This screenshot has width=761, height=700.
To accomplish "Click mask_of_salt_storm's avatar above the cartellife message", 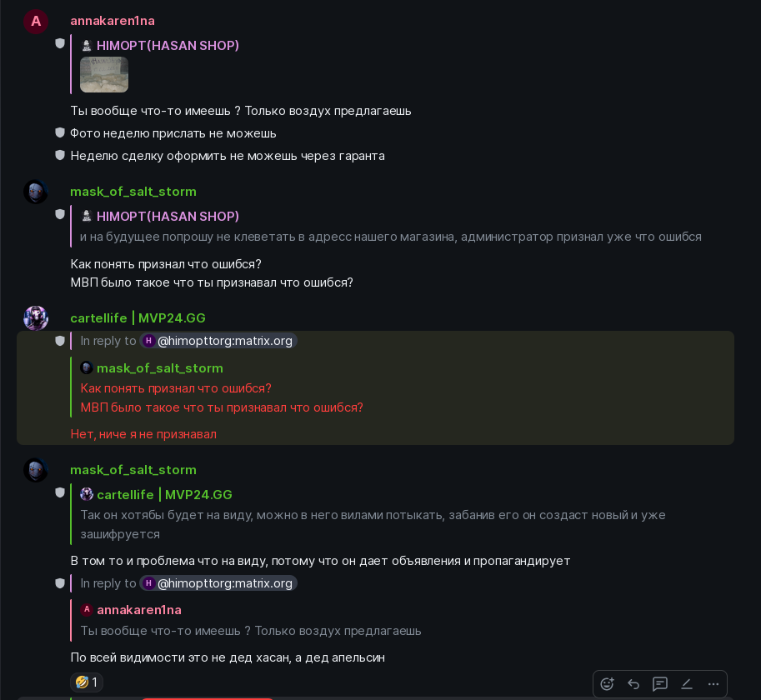I will 36,192.
